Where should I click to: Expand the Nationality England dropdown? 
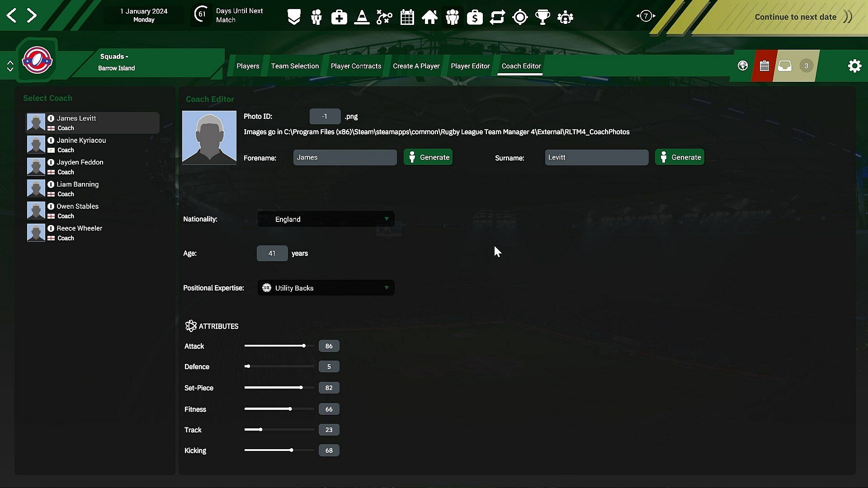click(x=325, y=219)
